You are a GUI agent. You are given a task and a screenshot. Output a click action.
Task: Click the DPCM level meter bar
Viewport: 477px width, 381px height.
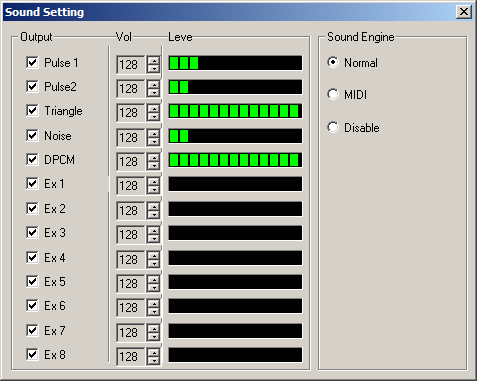click(235, 160)
